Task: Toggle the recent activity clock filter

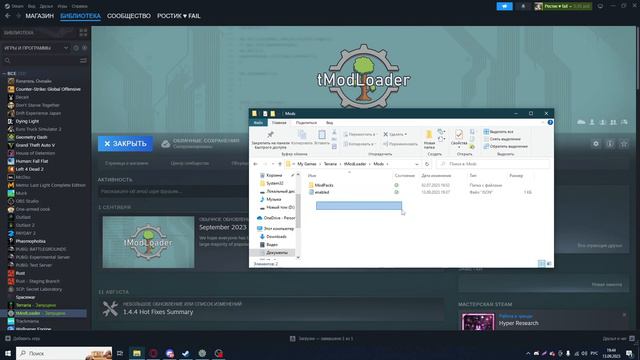Action: (x=76, y=48)
